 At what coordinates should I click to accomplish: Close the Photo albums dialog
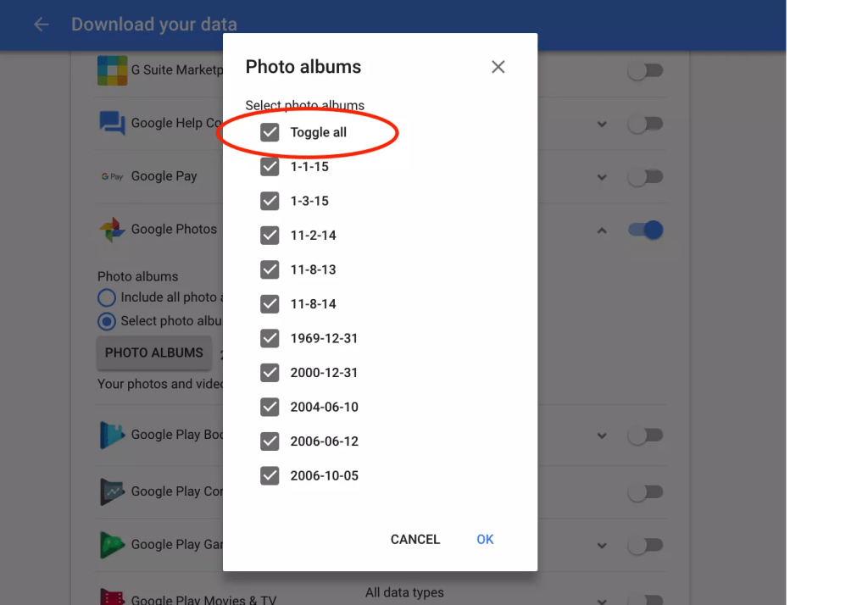pyautogui.click(x=498, y=67)
